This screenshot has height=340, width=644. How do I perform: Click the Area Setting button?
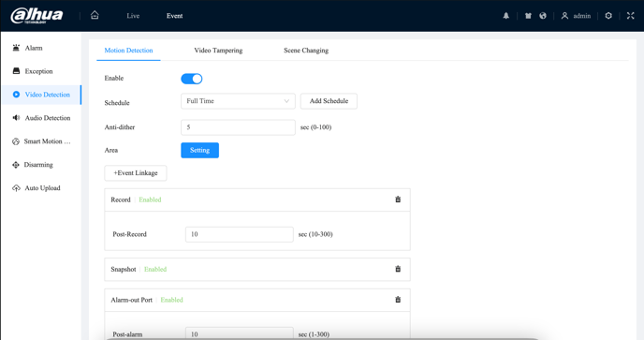pos(200,151)
